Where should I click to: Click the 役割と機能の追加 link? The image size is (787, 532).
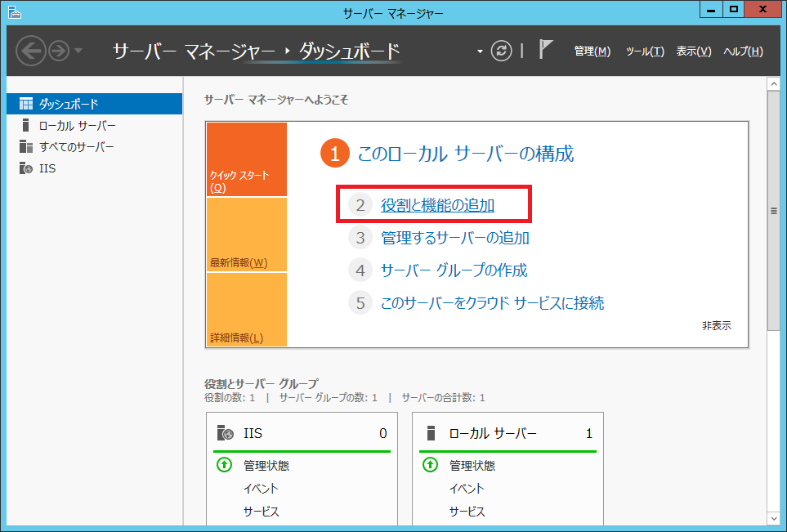[x=437, y=205]
